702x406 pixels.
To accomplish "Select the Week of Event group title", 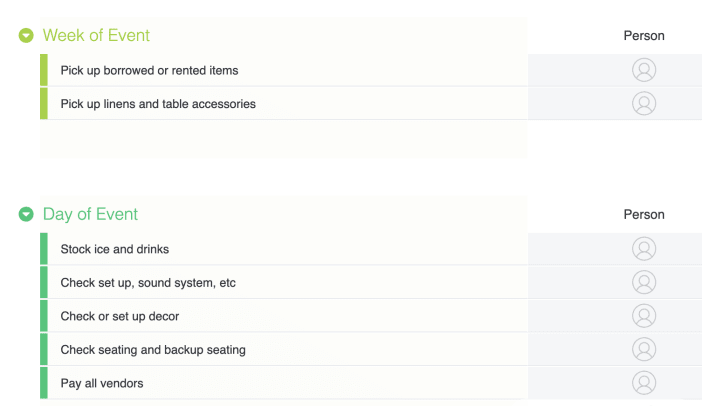I will 96,35.
